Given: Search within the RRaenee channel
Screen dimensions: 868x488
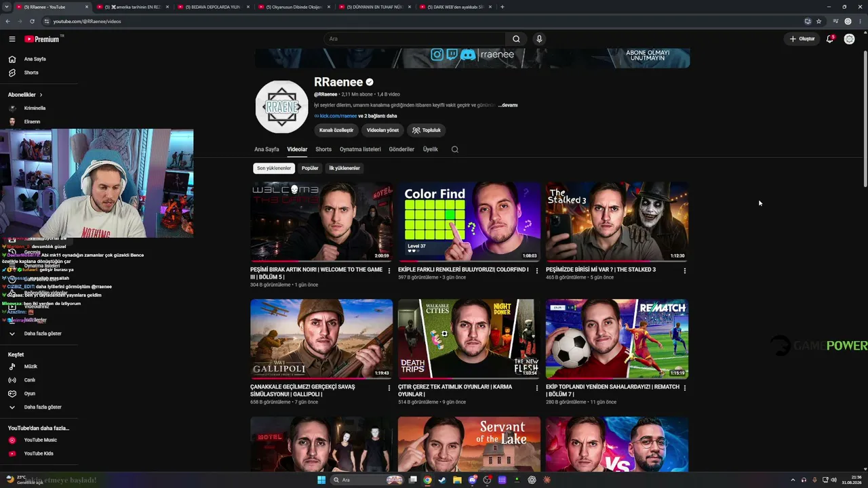Looking at the screenshot, I should 455,149.
